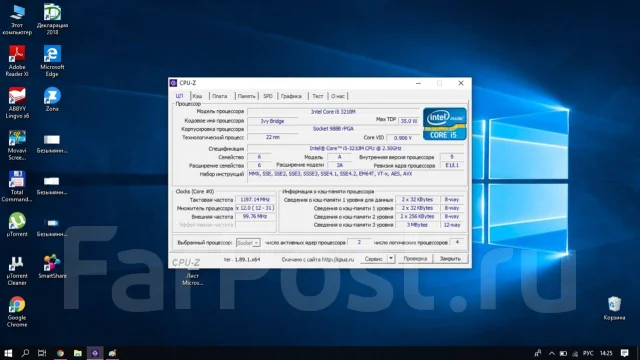Image resolution: width=640 pixels, height=360 pixels.
Task: Switch to the ЦП tab
Action: pyautogui.click(x=180, y=96)
